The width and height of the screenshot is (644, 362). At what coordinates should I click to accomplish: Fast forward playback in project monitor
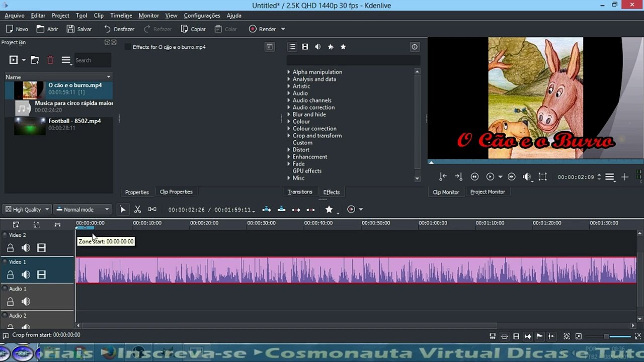tap(511, 176)
